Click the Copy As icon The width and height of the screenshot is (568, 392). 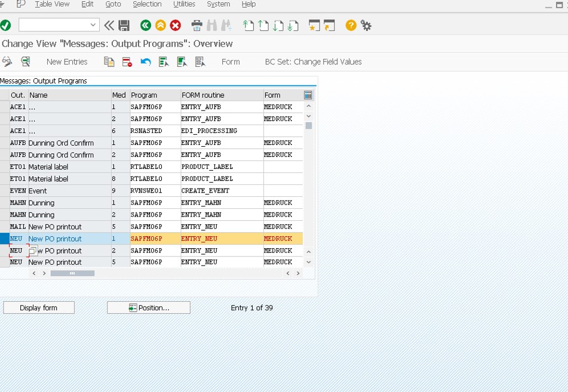coord(109,61)
